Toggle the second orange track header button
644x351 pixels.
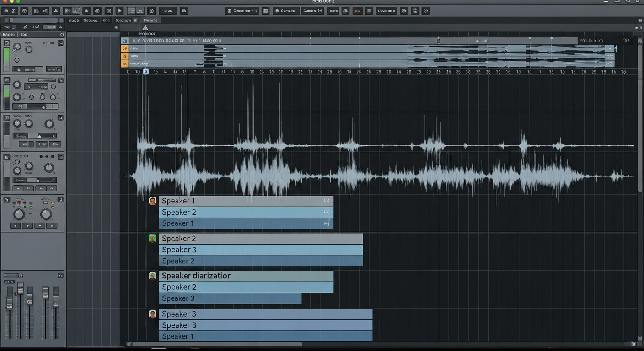tap(124, 56)
